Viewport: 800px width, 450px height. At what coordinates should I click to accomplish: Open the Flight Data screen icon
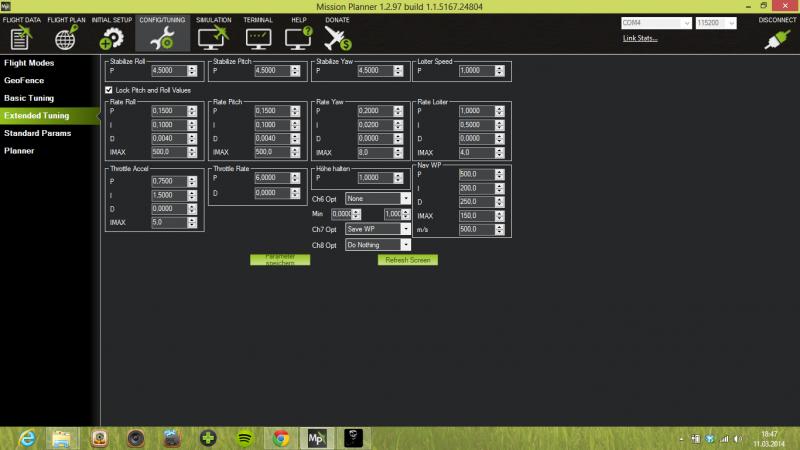[x=21, y=38]
